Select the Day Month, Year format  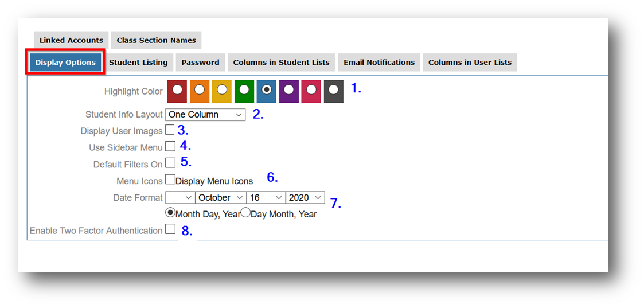tap(245, 213)
